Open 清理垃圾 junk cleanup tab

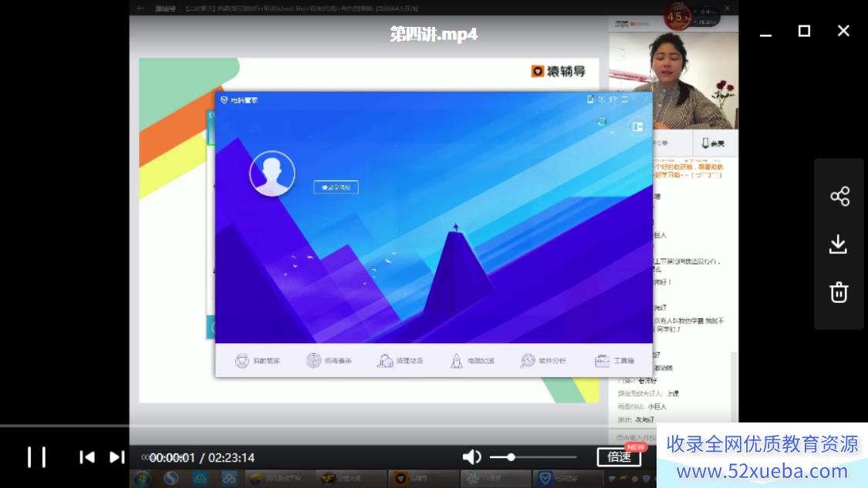coord(400,361)
